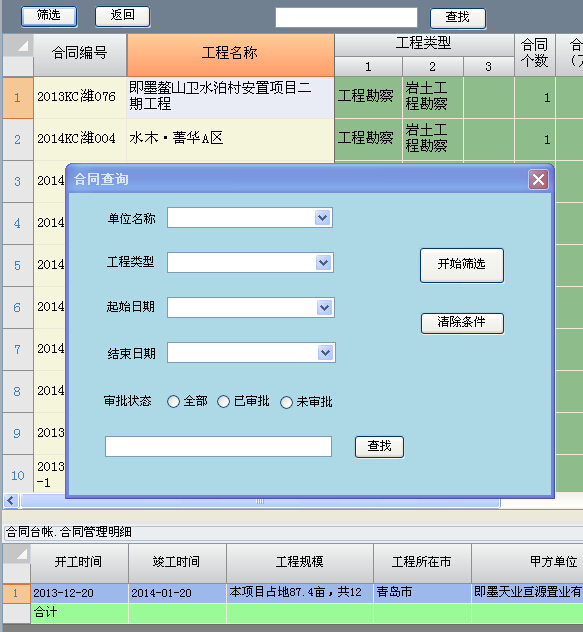Click the 工程规模 column header
This screenshot has height=632, width=583.
[x=300, y=562]
